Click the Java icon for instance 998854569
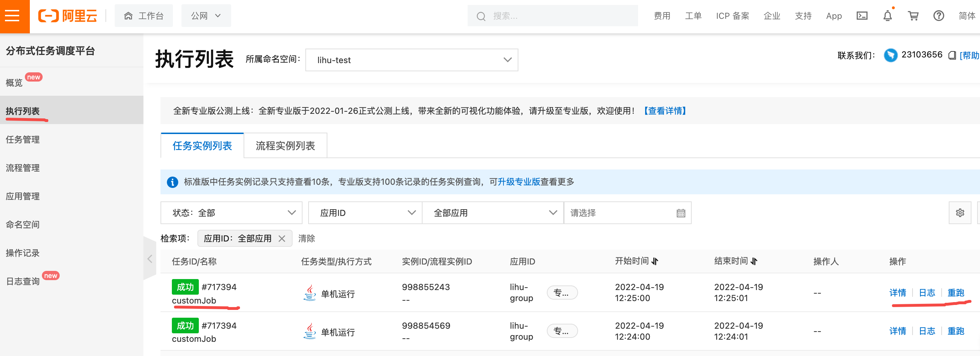The height and width of the screenshot is (356, 980). [310, 331]
